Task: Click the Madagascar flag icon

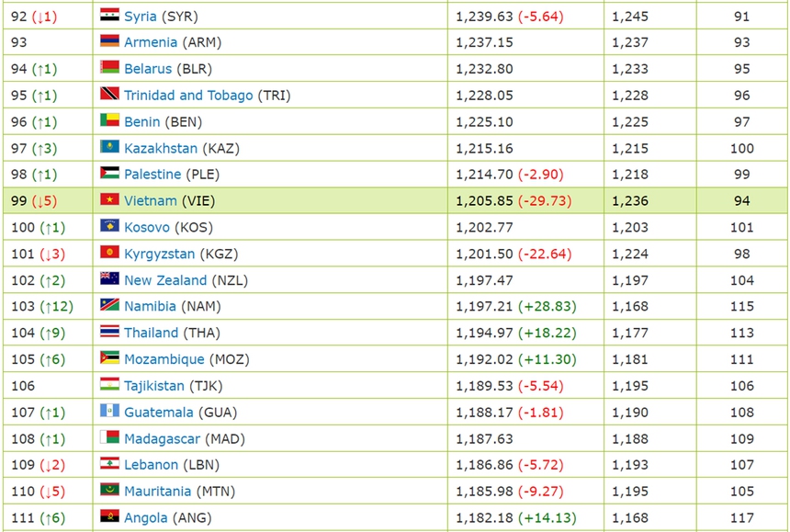Action: click(x=109, y=438)
